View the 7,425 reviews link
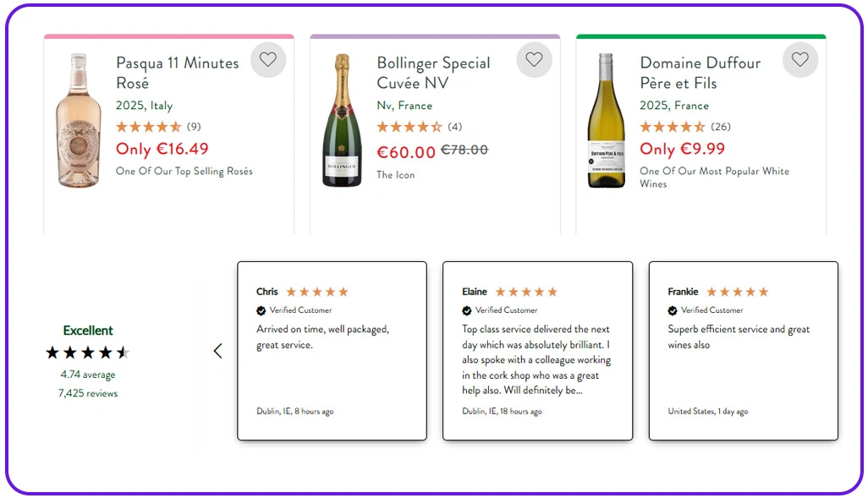 [87, 393]
